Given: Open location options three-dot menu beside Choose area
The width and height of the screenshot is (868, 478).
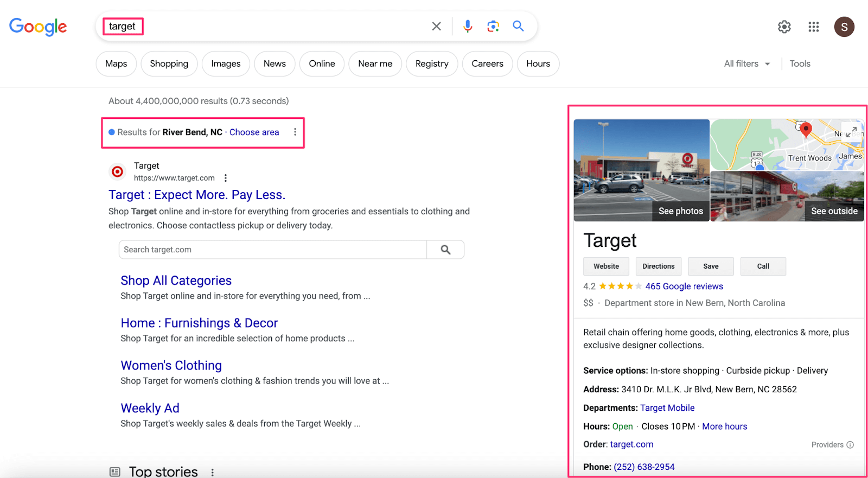Looking at the screenshot, I should pos(295,132).
